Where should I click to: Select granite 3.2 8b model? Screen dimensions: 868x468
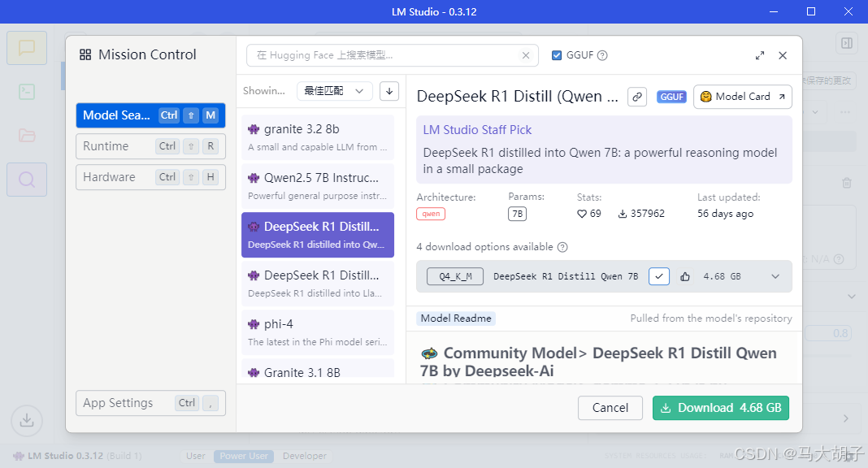pyautogui.click(x=318, y=138)
